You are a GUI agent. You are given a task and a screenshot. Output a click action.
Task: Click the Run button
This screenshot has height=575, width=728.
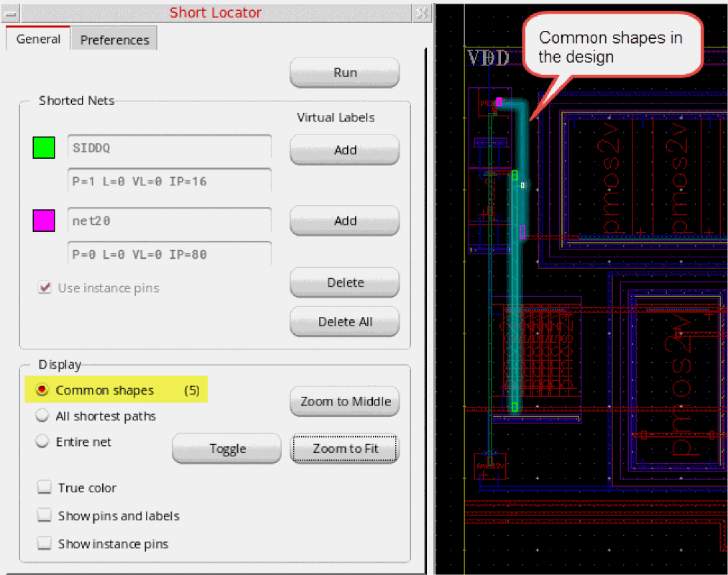345,73
